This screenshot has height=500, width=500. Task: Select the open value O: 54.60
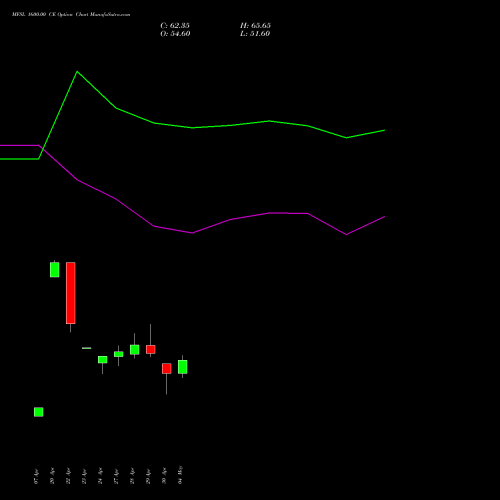coord(175,34)
